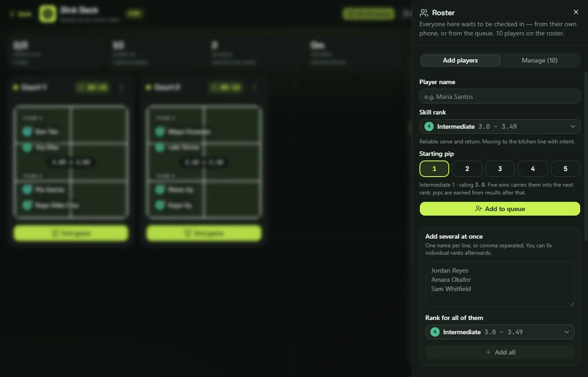Close the Roster panel with the X
This screenshot has width=588, height=377.
[x=576, y=12]
